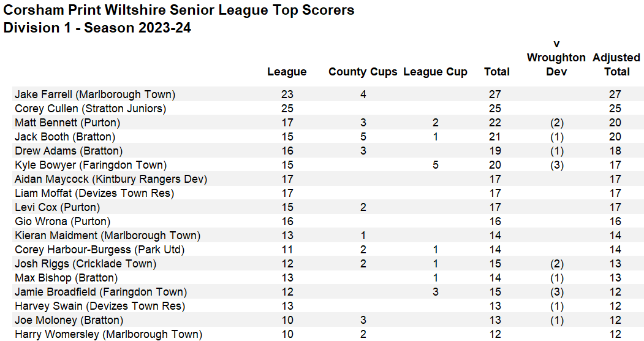Click the page title "Corsham Print Wiltshire Senior League Top Scorers"
This screenshot has width=644, height=341.
coord(179,10)
